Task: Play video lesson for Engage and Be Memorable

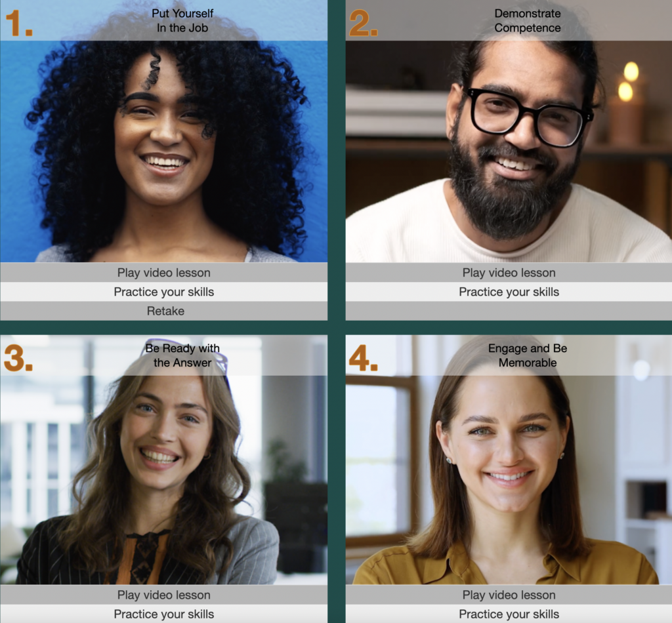Action: (509, 595)
